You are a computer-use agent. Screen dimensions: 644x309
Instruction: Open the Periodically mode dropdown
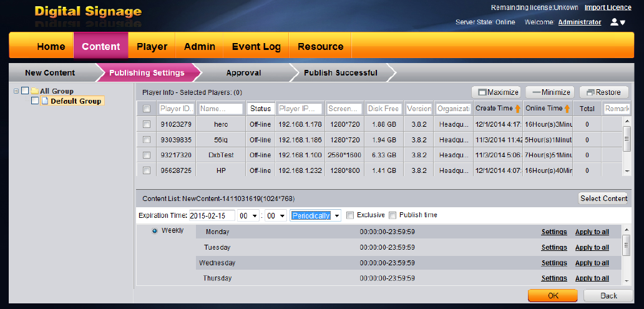pyautogui.click(x=315, y=215)
